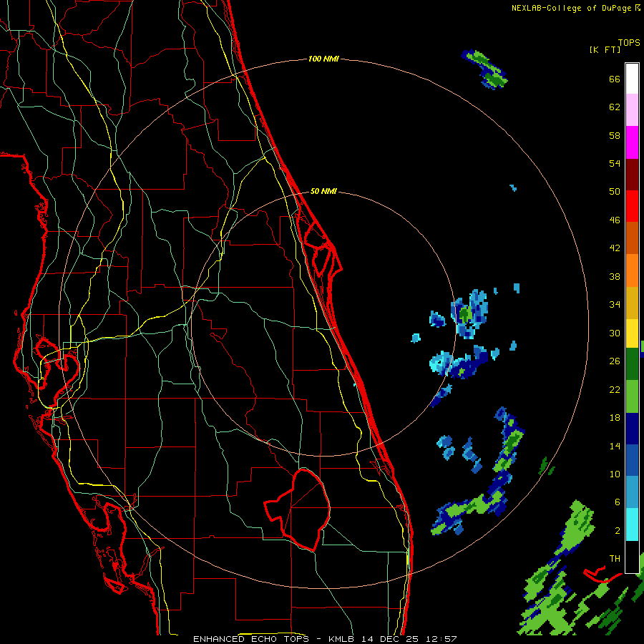Click the bright orange legend band
Viewport: 644px width, 644px height.
pos(632,270)
